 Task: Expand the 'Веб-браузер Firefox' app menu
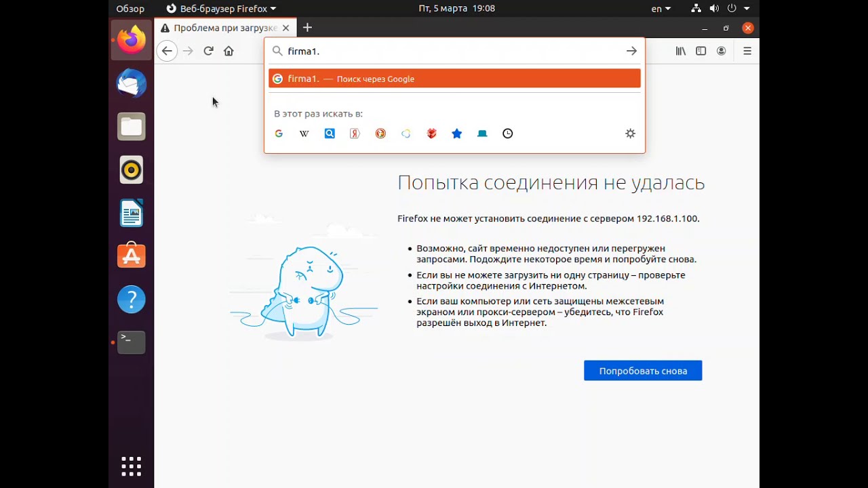pos(222,9)
